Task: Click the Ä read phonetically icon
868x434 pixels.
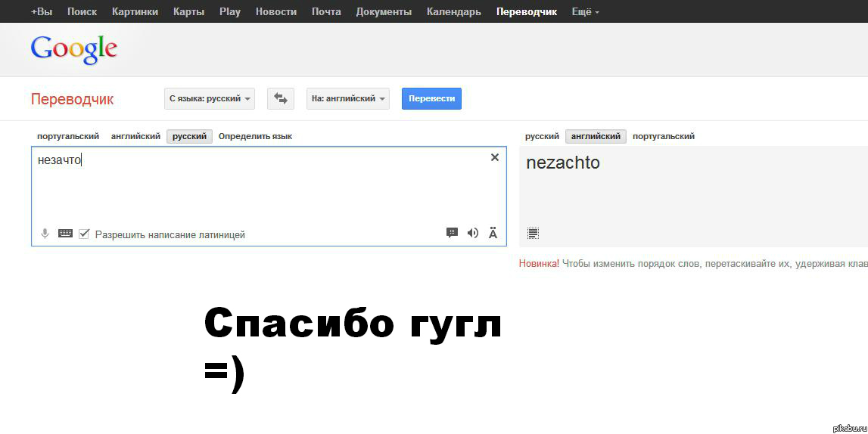Action: point(493,233)
